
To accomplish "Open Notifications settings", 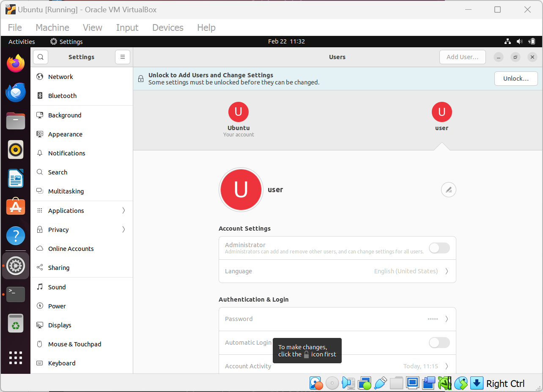I will (x=82, y=153).
